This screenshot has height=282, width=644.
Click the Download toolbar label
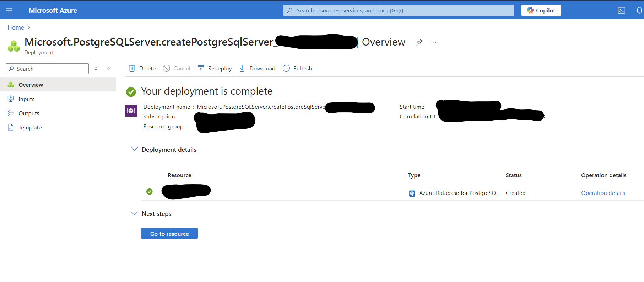(263, 68)
